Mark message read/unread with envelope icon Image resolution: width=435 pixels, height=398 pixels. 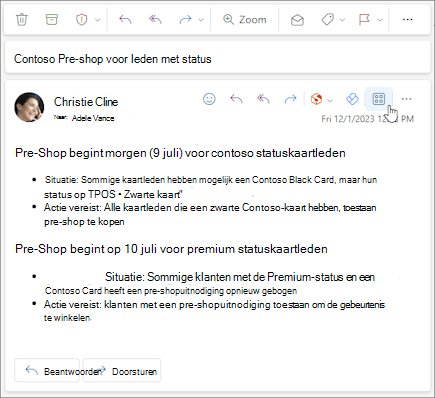tap(297, 20)
